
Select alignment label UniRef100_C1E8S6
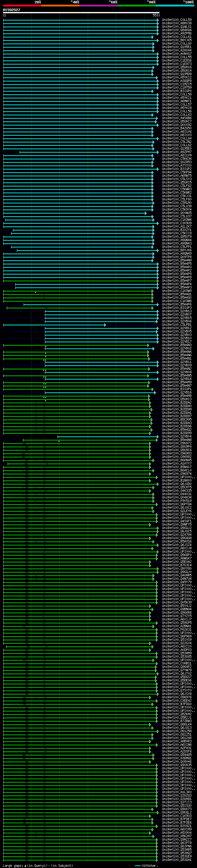(176, 61)
